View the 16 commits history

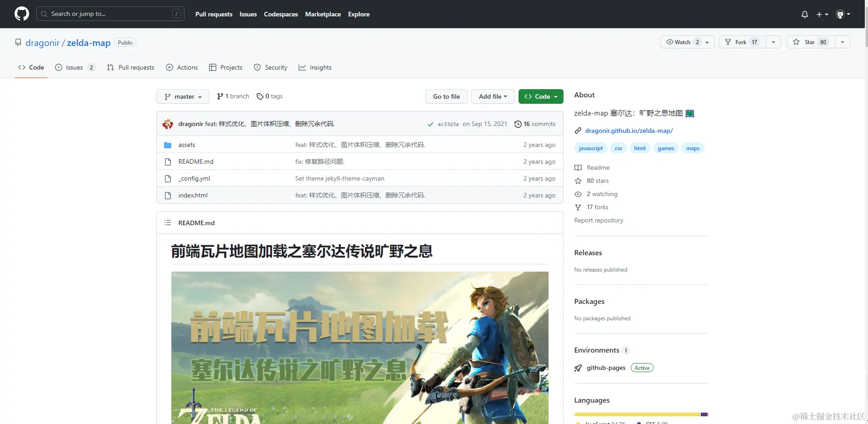click(535, 124)
